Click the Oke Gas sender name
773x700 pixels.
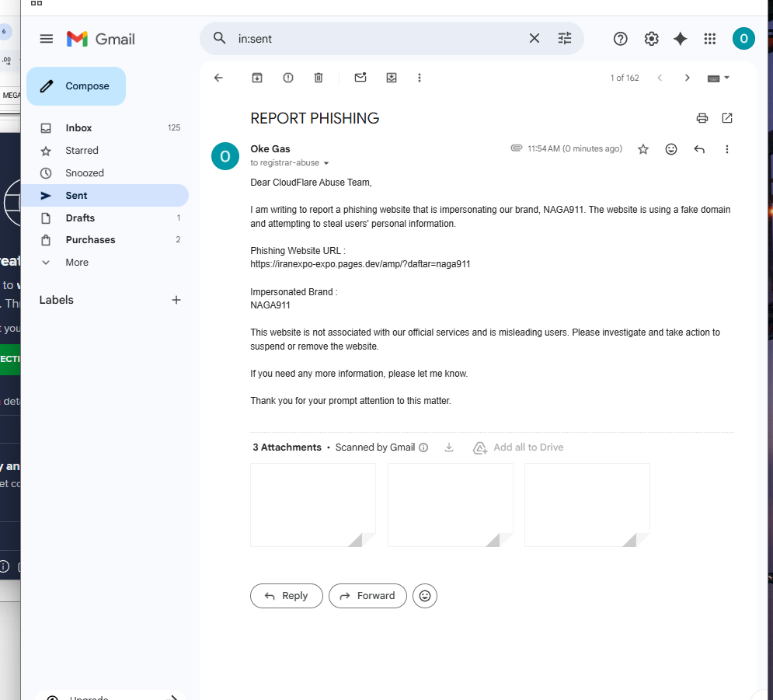point(270,149)
